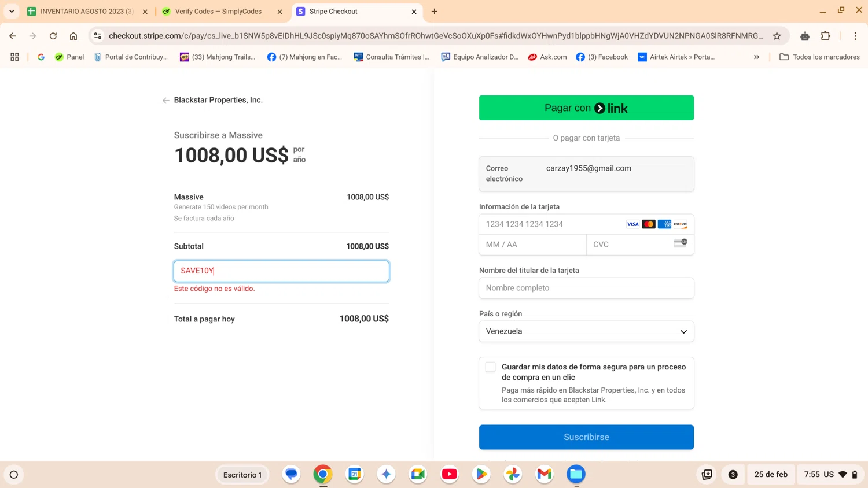
Task: Click the browser Forward navigation arrow
Action: tap(33, 36)
